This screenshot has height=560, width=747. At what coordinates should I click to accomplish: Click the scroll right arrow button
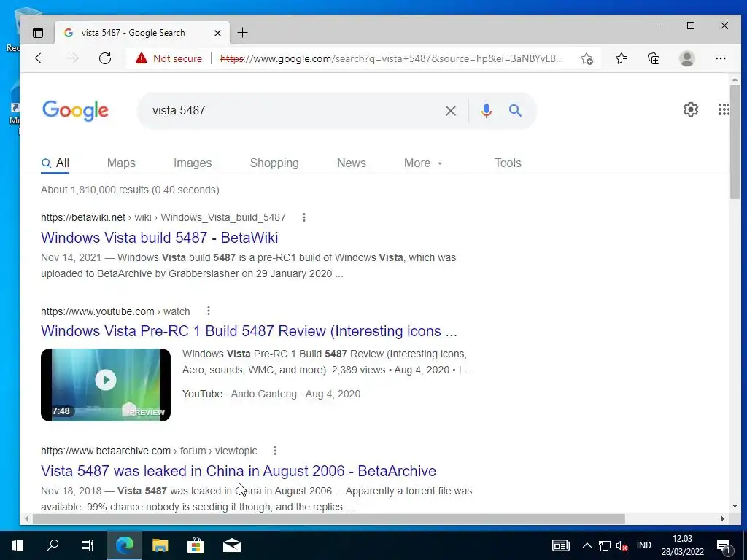click(723, 518)
